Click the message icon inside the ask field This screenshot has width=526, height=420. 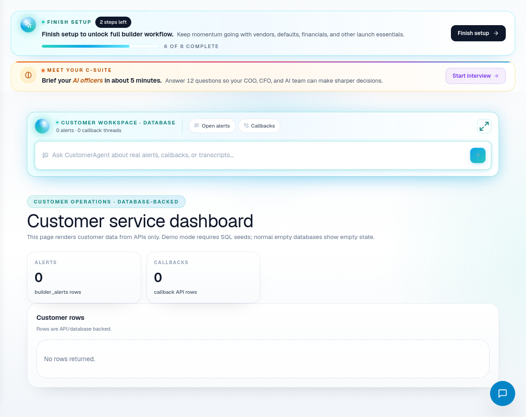45,155
